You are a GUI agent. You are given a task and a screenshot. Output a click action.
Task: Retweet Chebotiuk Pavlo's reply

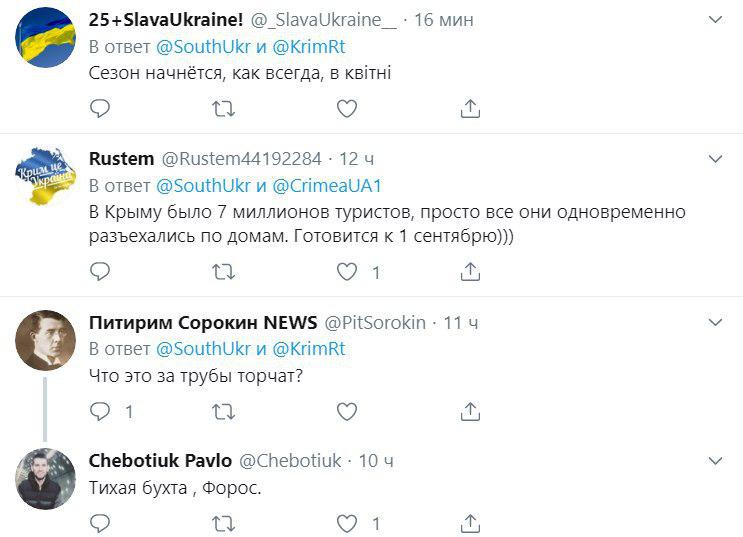pos(225,522)
